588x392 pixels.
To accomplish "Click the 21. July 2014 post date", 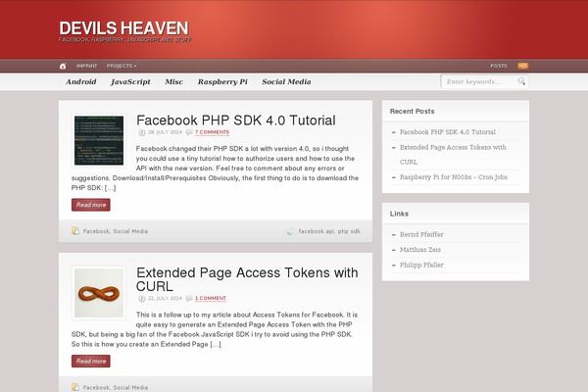I will click(x=165, y=298).
